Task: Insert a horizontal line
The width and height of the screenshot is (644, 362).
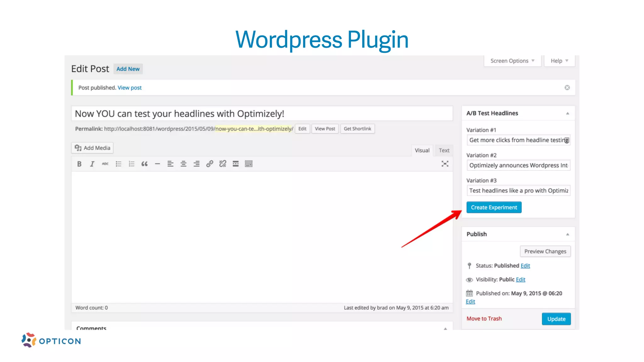Action: click(158, 164)
